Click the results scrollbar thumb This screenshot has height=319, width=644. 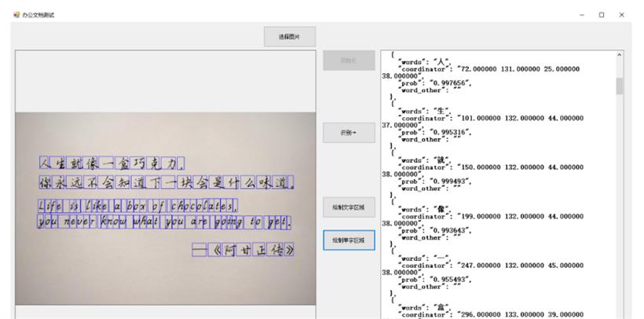[620, 86]
